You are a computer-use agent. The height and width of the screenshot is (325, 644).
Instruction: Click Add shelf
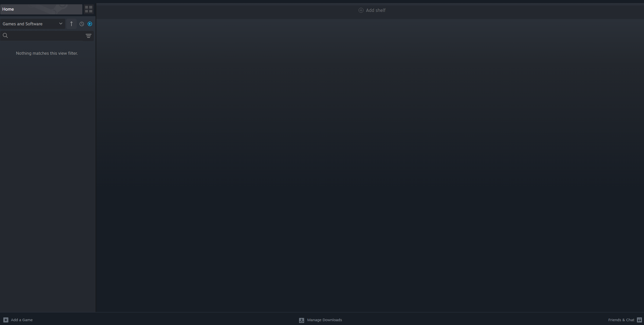coord(372,10)
